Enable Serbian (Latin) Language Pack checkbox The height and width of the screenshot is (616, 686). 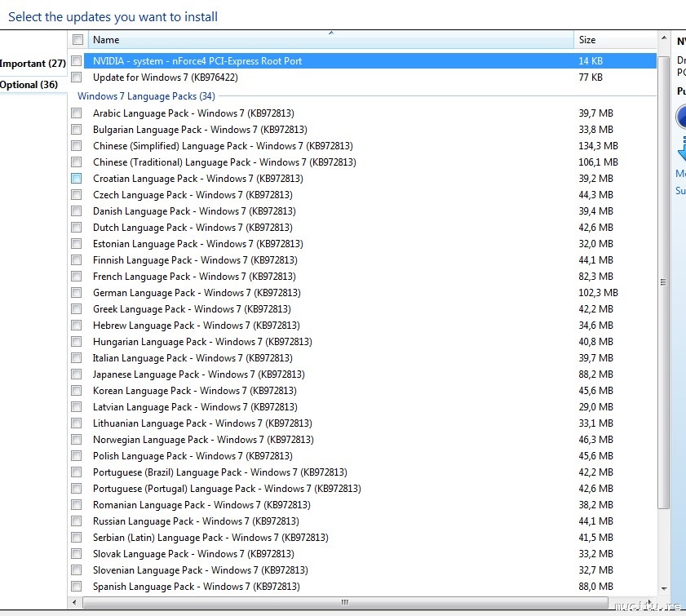77,538
